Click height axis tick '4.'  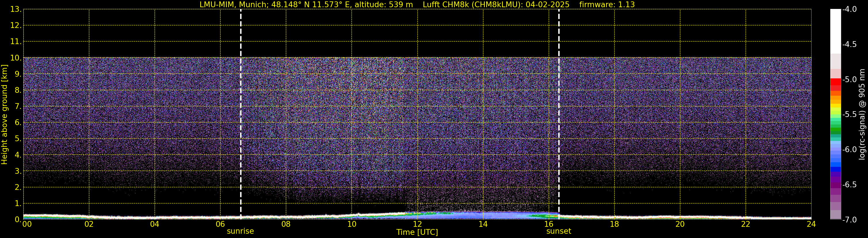pyautogui.click(x=18, y=155)
